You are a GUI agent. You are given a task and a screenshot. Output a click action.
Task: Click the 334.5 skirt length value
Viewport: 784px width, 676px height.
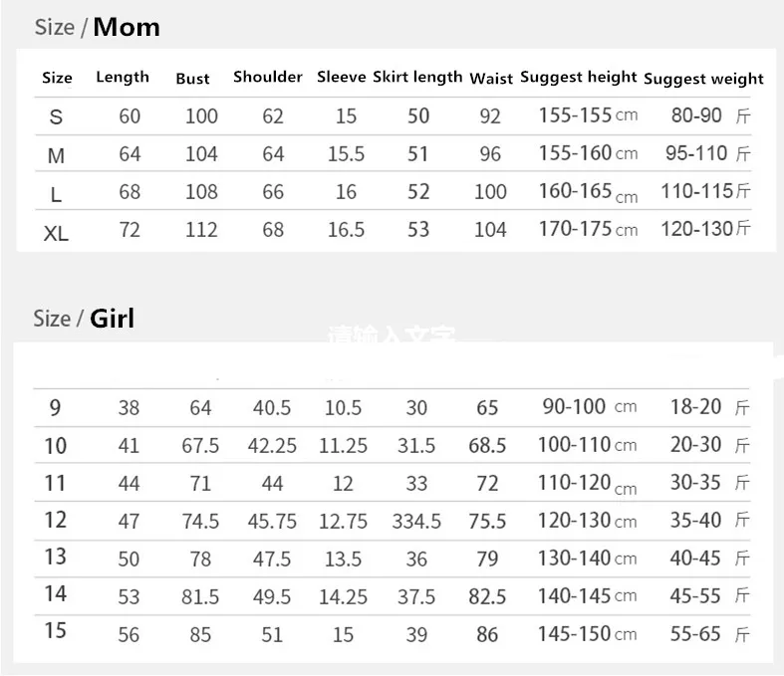pos(416,521)
